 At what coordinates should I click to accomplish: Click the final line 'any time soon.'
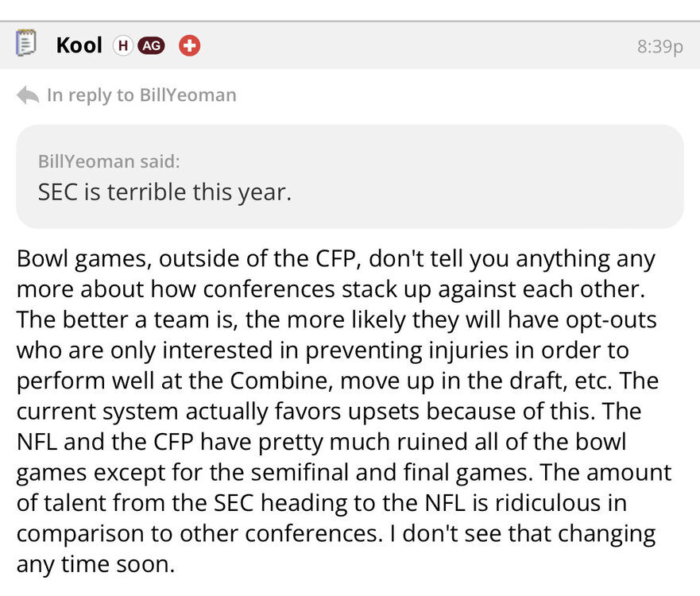[95, 566]
